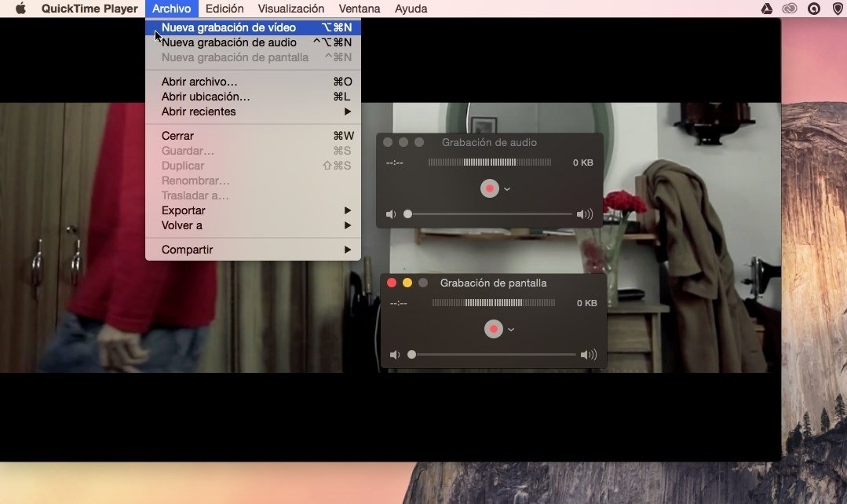Click mute speaker icon in Grabación de pantalla
The image size is (847, 504).
[394, 355]
